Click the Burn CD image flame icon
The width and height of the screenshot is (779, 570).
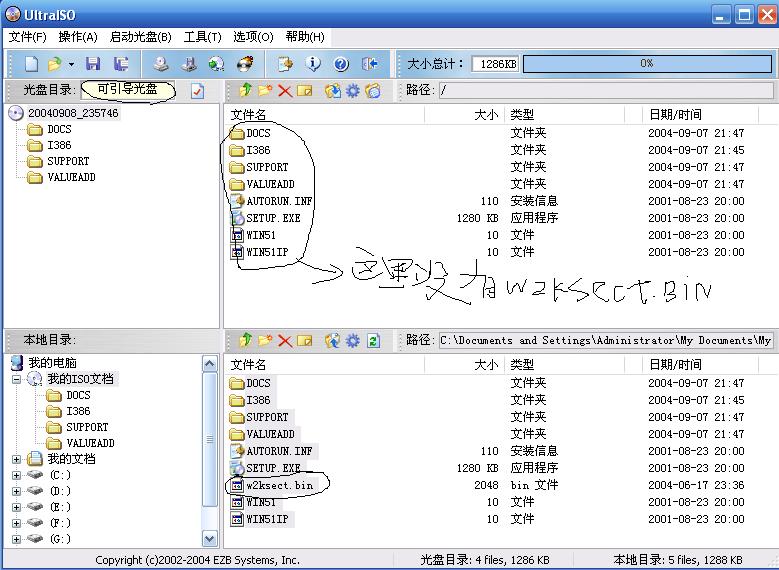[x=245, y=64]
